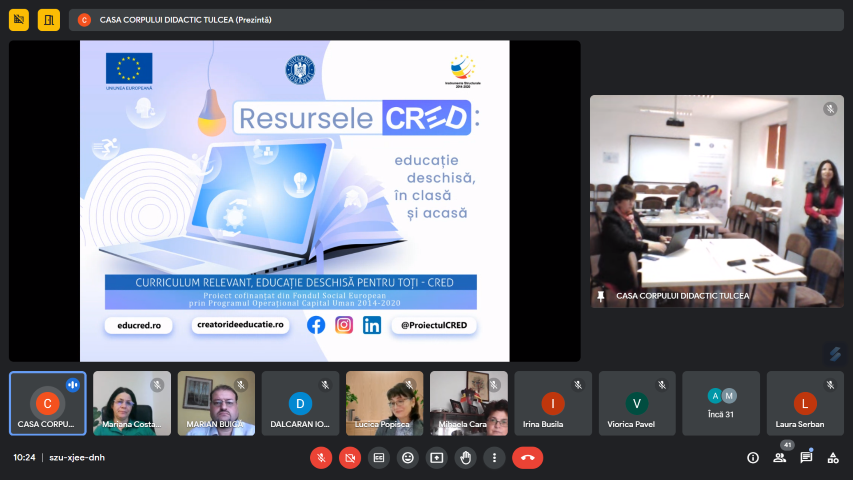
Task: Click the educred.ro link on the slide
Action: (138, 325)
